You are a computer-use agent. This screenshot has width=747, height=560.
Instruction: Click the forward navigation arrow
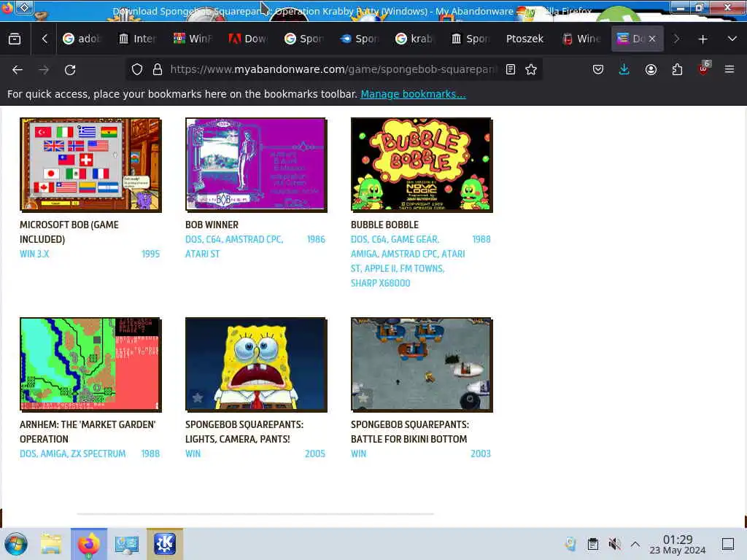[x=44, y=69]
